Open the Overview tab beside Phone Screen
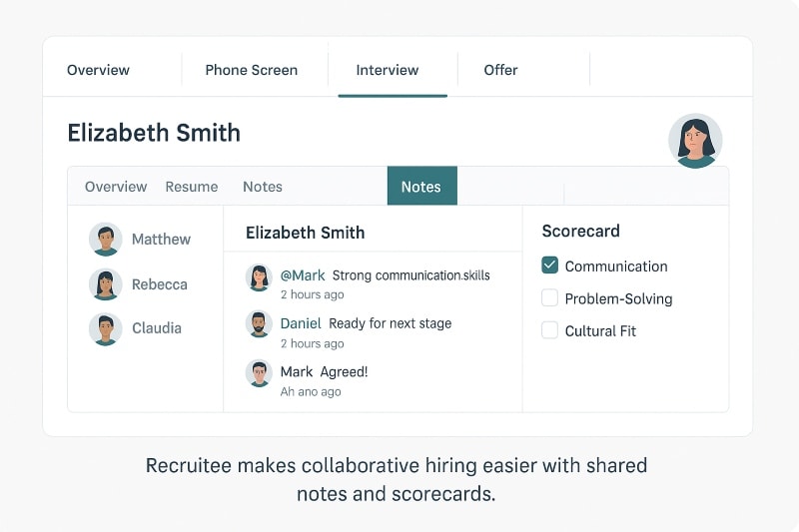The width and height of the screenshot is (799, 532). click(x=98, y=70)
